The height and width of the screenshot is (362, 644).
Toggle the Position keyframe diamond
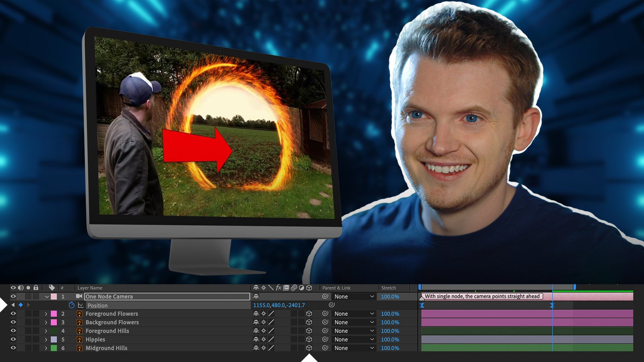pyautogui.click(x=21, y=305)
